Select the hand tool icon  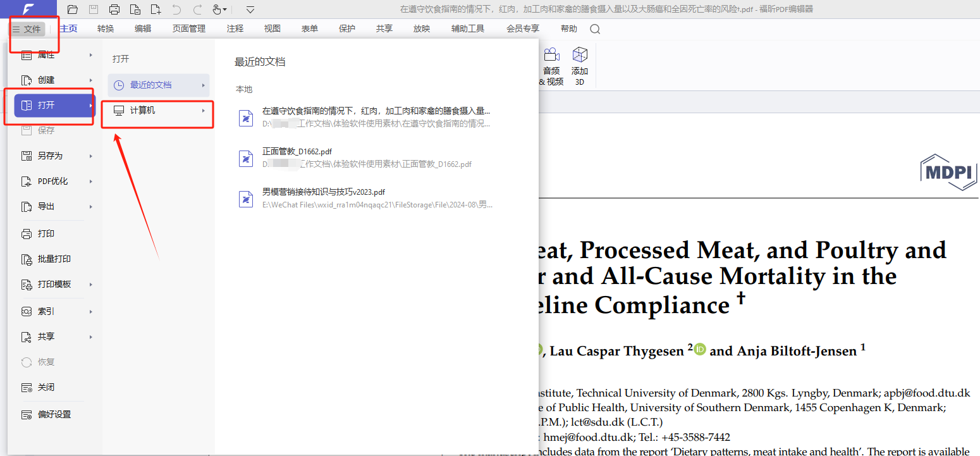217,9
